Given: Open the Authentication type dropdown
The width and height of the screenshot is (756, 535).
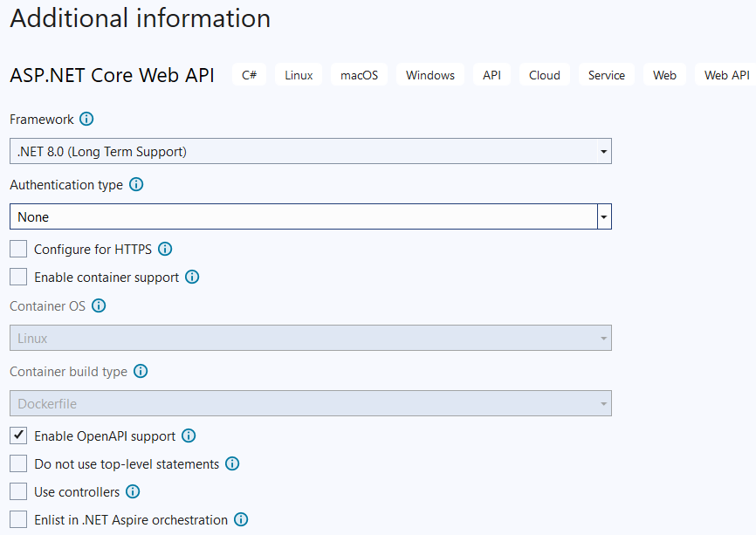Looking at the screenshot, I should pyautogui.click(x=603, y=216).
